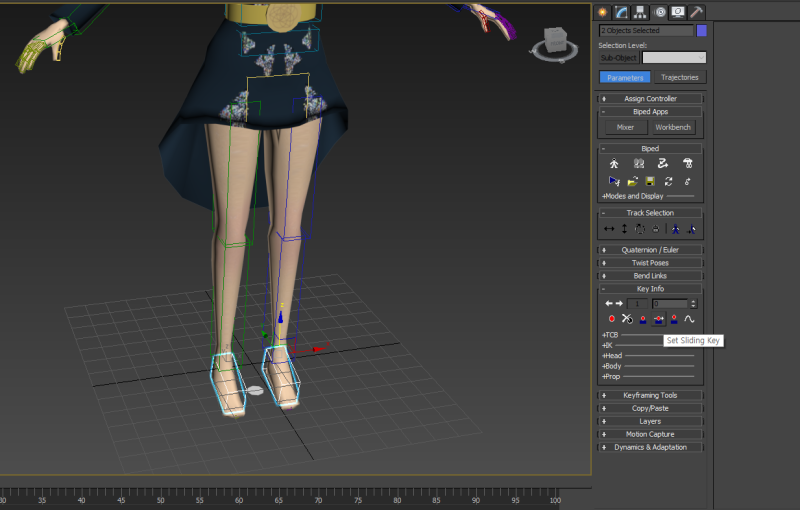Screen dimensions: 800x510
Task: Expand the Assign Controller rollout
Action: (650, 99)
